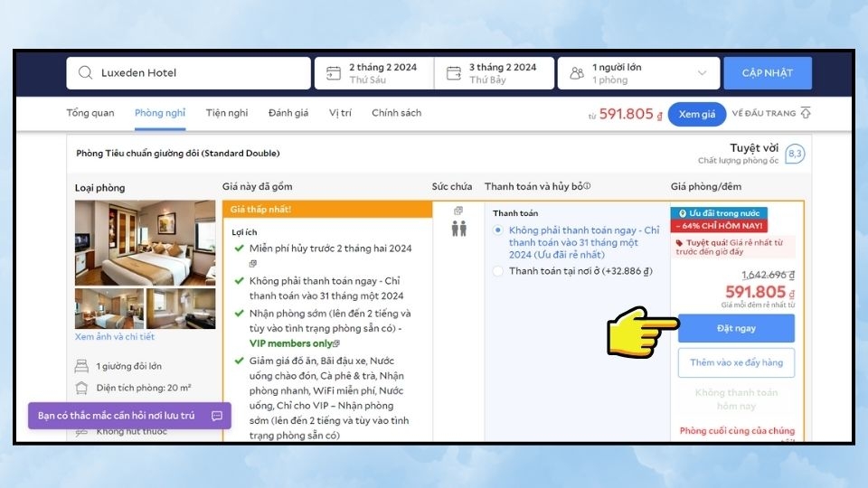Viewport: 868px width, 488px height.
Task: Go to the Vị trí tab
Action: click(x=340, y=113)
